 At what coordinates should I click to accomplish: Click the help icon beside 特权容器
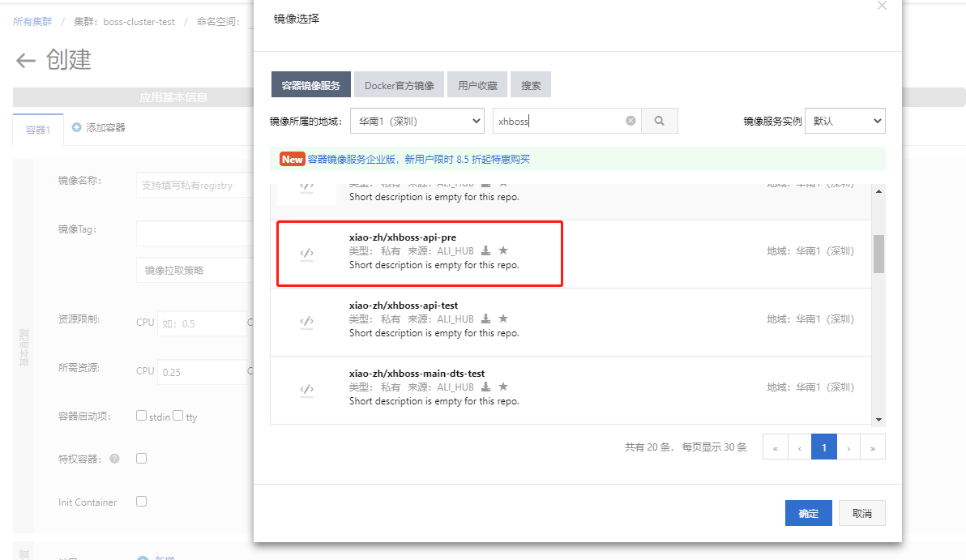(114, 459)
